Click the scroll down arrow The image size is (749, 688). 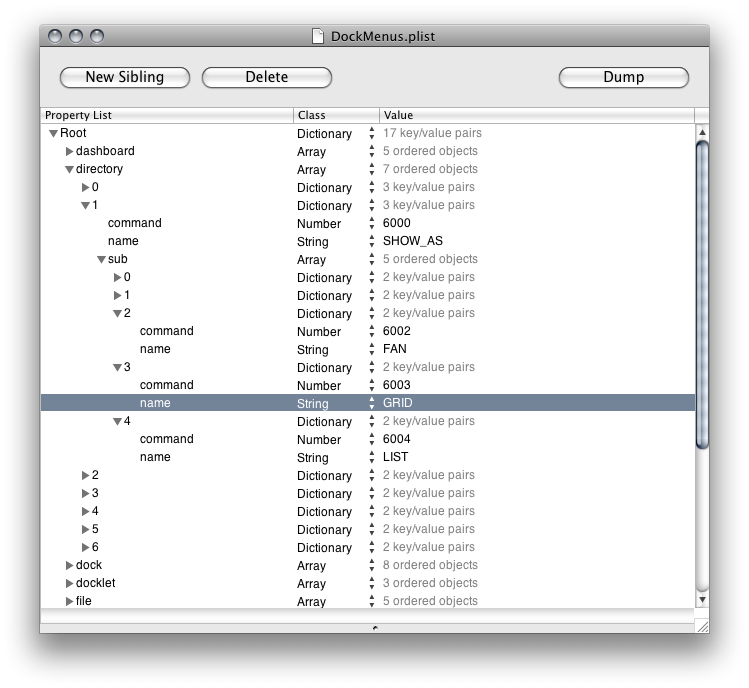pos(702,599)
